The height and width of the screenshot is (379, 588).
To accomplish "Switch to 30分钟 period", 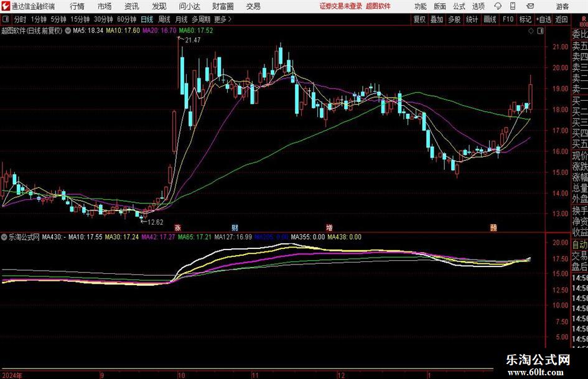I will pos(103,19).
